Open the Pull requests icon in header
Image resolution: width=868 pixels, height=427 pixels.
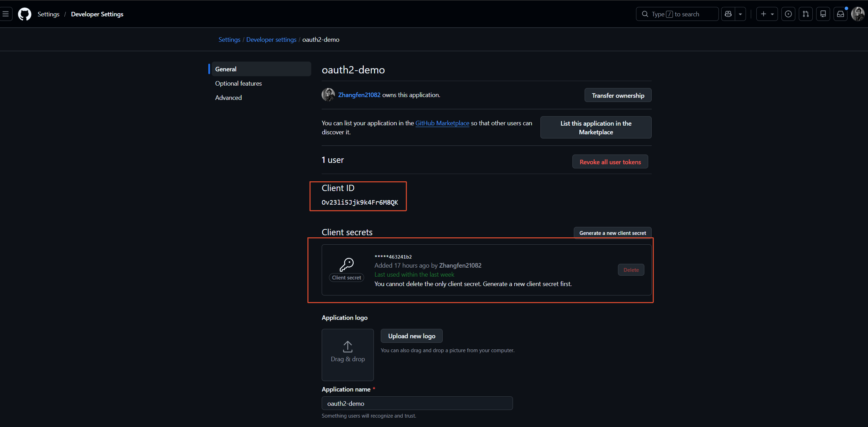806,14
